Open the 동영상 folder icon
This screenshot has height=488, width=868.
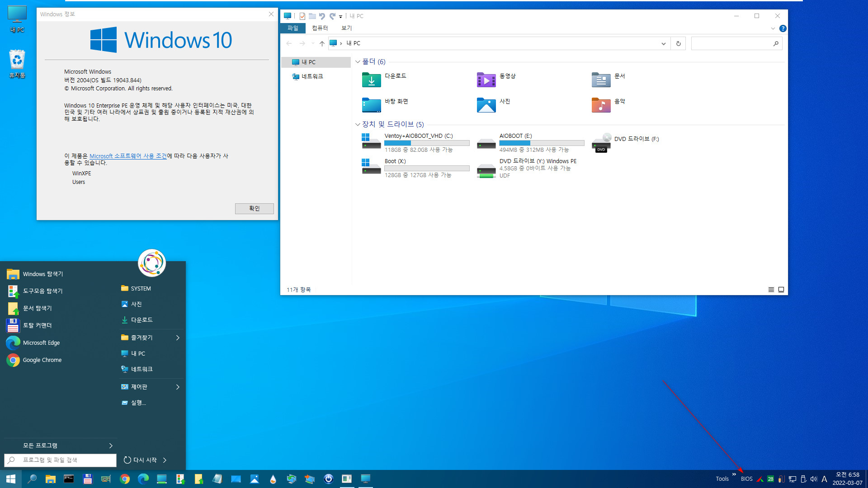486,79
